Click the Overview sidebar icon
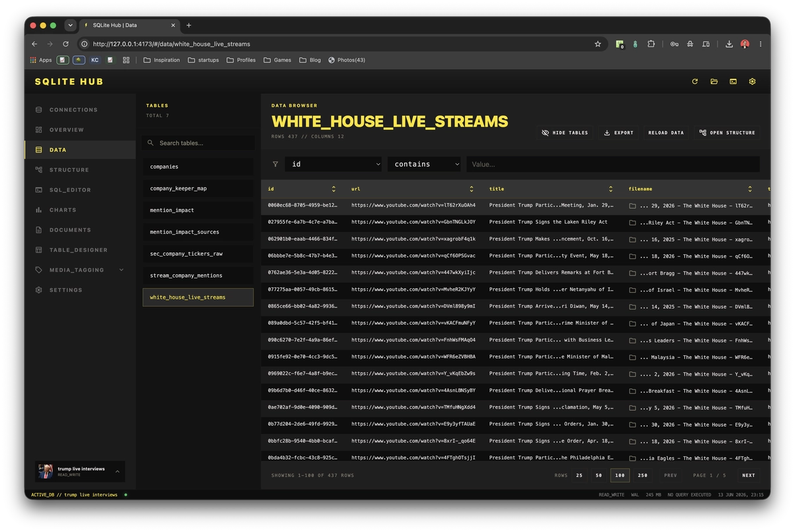 tap(38, 130)
